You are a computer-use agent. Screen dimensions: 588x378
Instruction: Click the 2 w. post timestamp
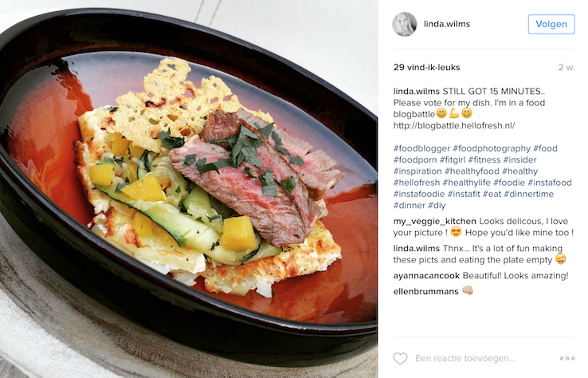tap(566, 67)
